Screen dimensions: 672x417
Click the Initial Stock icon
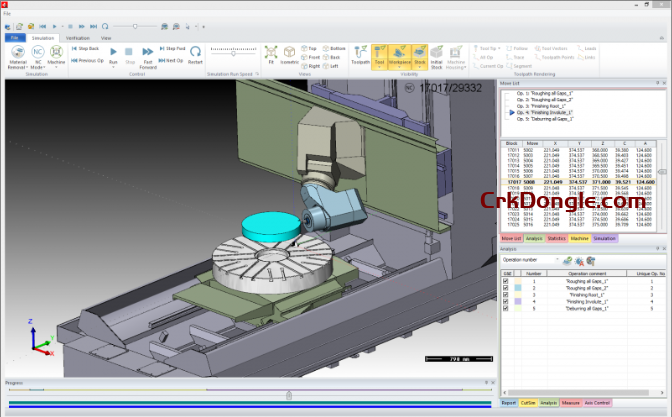tap(436, 55)
